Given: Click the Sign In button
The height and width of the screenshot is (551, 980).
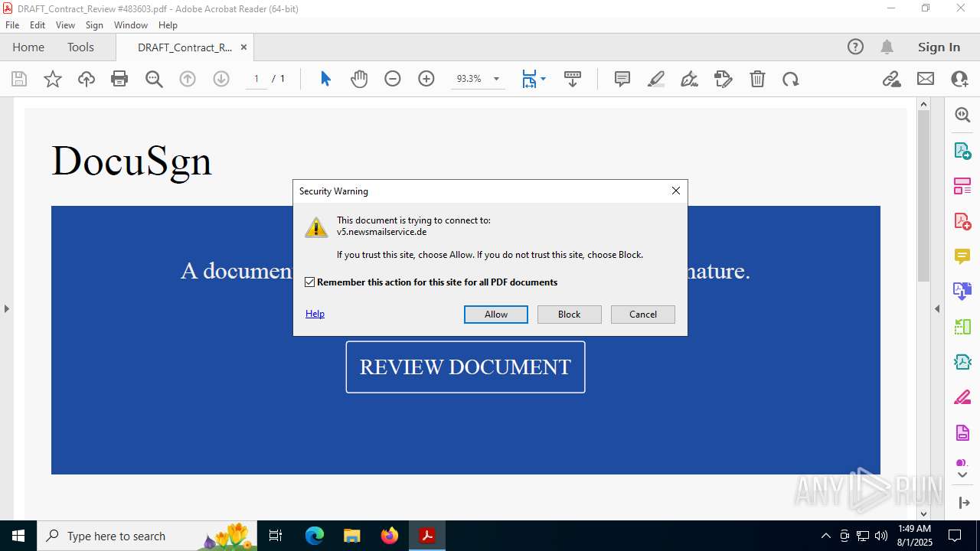Looking at the screenshot, I should [x=939, y=47].
